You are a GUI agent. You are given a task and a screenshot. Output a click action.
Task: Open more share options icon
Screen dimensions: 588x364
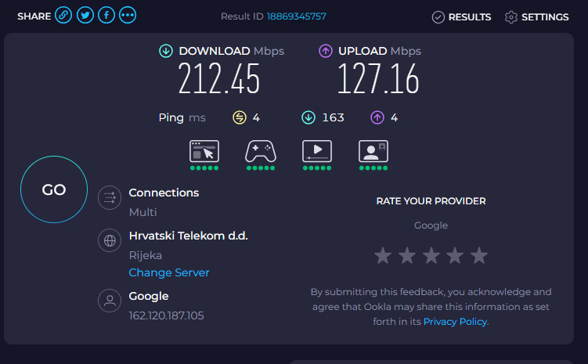tap(128, 16)
